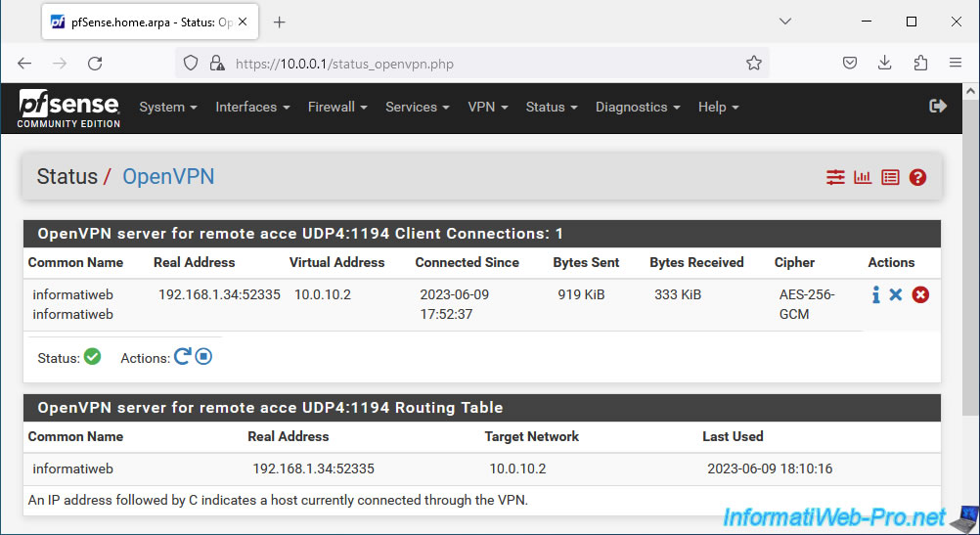The height and width of the screenshot is (535, 980).
Task: Save page to Pocket
Action: (x=849, y=64)
